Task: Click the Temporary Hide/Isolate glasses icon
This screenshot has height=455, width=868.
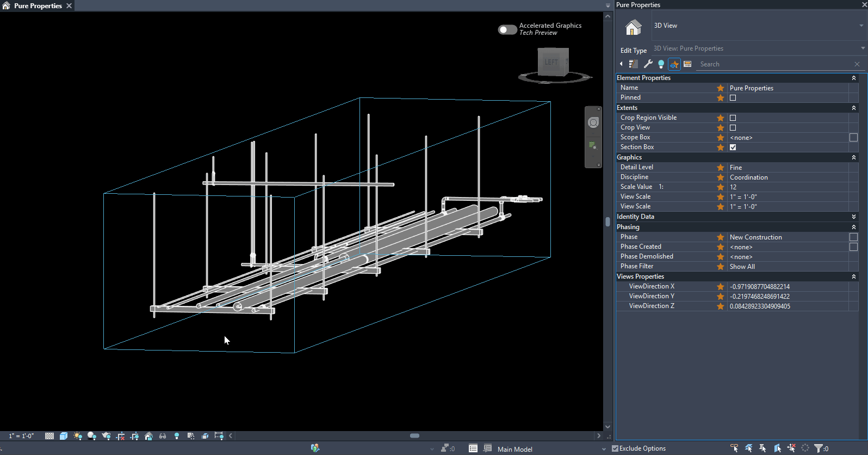Action: tap(163, 436)
